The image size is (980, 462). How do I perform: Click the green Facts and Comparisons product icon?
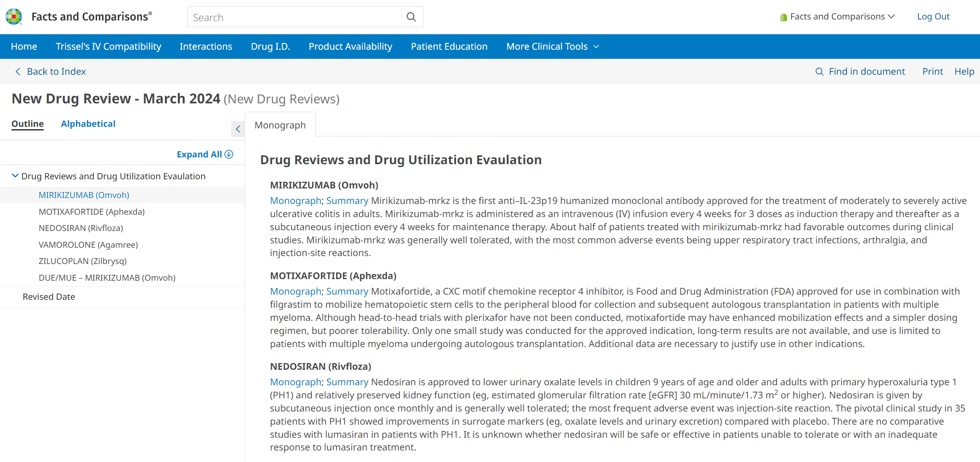pos(783,17)
